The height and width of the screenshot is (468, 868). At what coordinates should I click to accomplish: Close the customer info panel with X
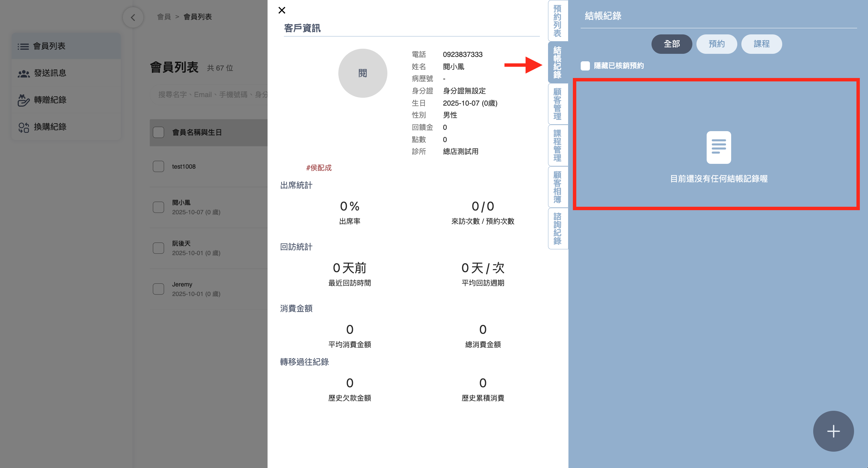pyautogui.click(x=282, y=10)
